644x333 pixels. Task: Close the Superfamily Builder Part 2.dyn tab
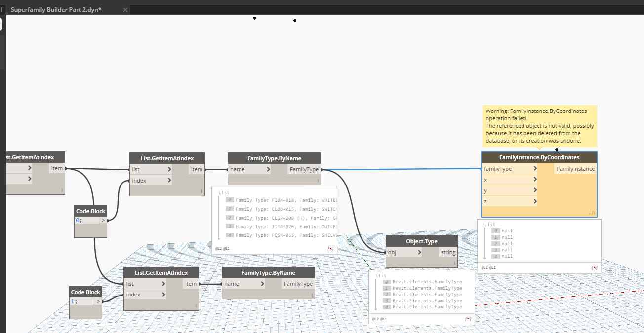click(x=125, y=10)
